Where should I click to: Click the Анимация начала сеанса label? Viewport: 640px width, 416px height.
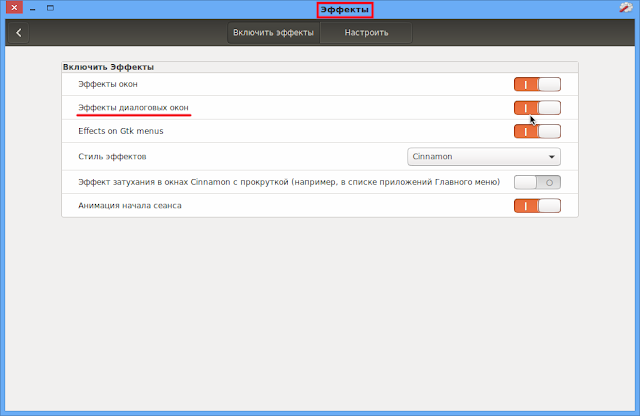pos(130,205)
